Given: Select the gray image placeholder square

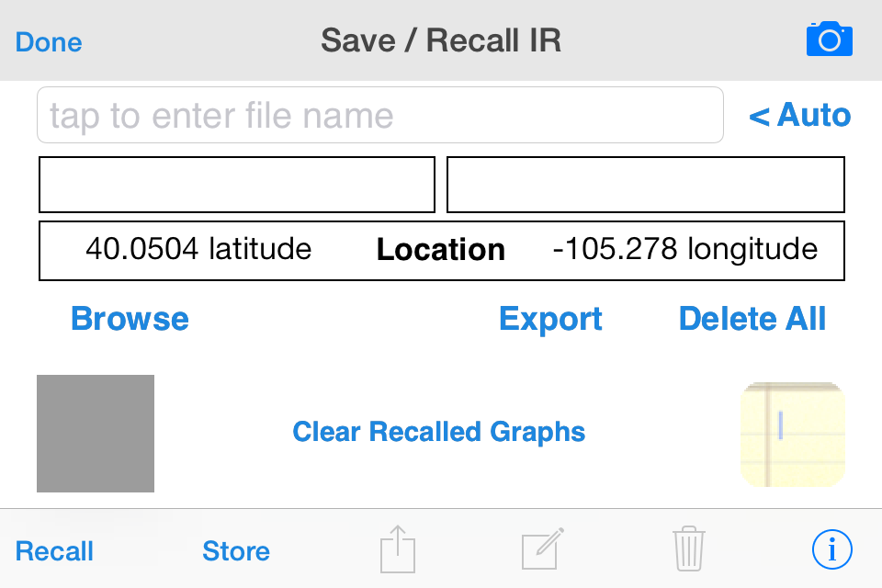Looking at the screenshot, I should coord(96,434).
